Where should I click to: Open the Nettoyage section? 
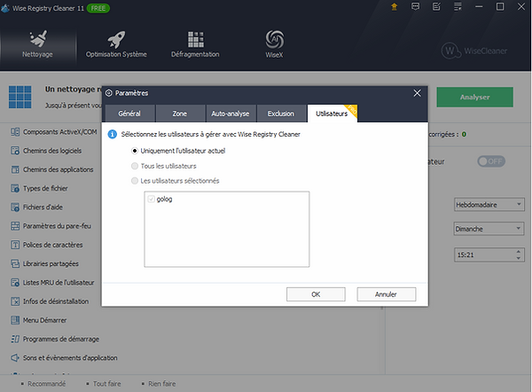(37, 44)
